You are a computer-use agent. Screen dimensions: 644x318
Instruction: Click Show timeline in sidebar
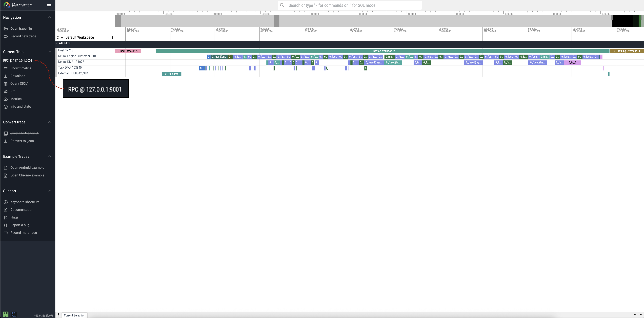pyautogui.click(x=21, y=68)
